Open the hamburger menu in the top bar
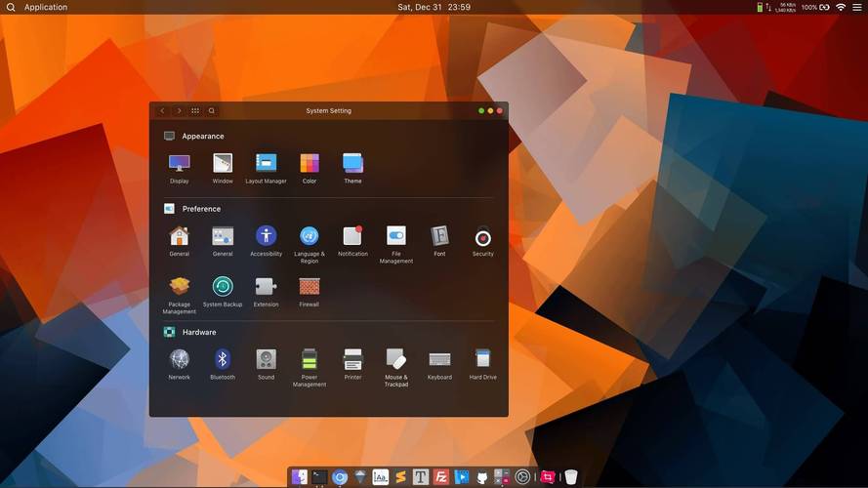This screenshot has height=488, width=868. click(856, 7)
